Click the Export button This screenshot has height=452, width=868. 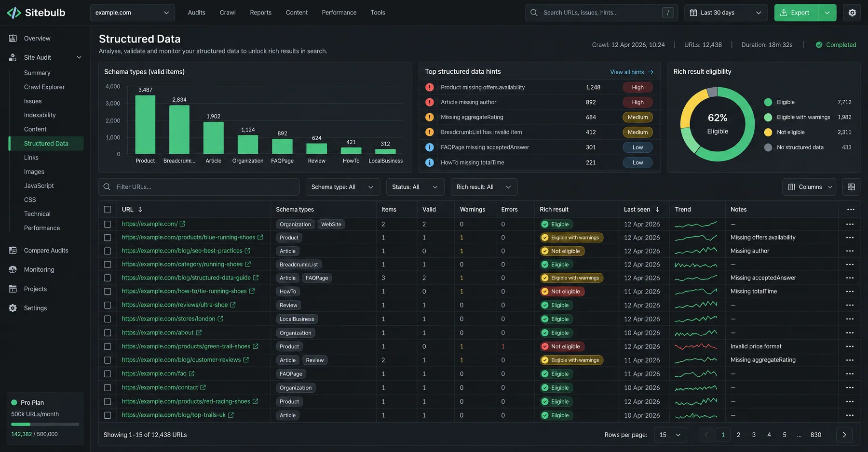pyautogui.click(x=796, y=13)
